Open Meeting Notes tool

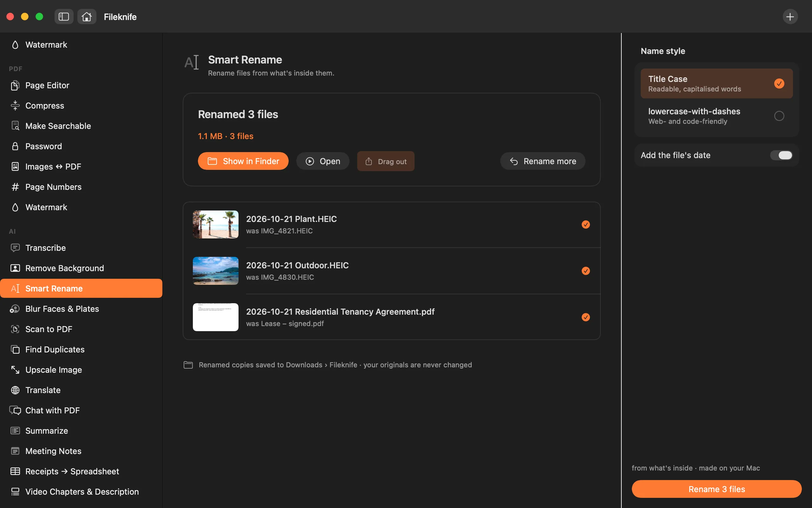[81, 451]
